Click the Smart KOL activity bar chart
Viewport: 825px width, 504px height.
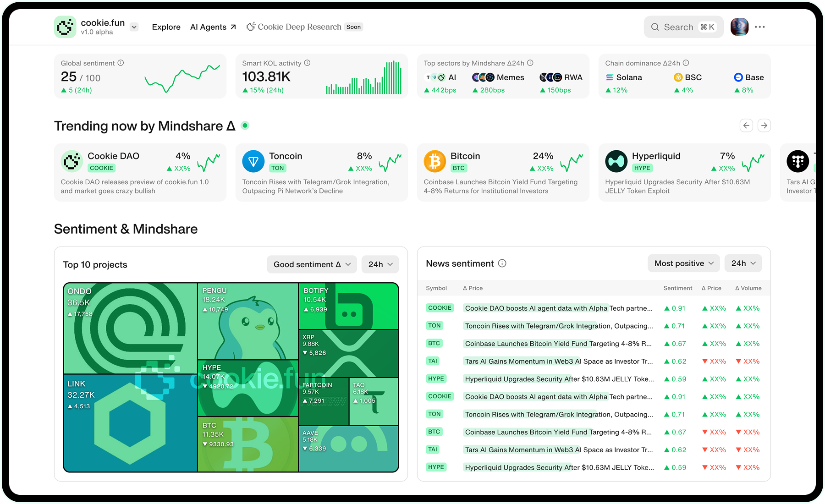pos(363,78)
